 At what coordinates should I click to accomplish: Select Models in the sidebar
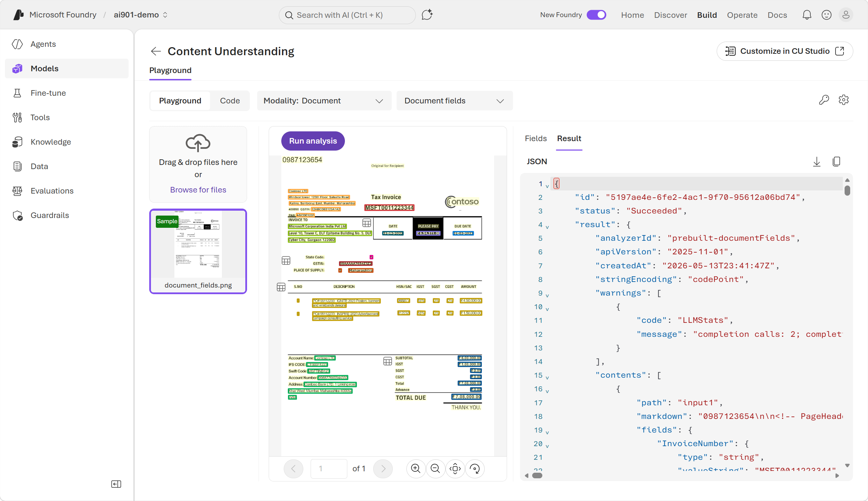67,68
